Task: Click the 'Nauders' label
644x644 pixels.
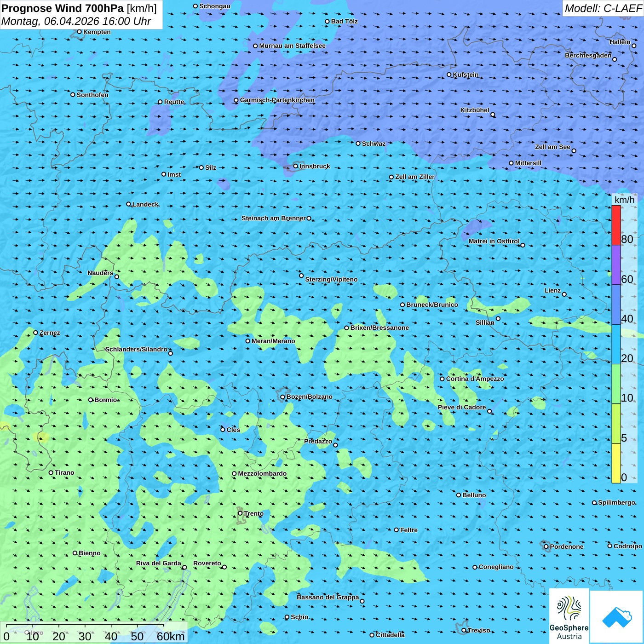Action: pos(100,273)
